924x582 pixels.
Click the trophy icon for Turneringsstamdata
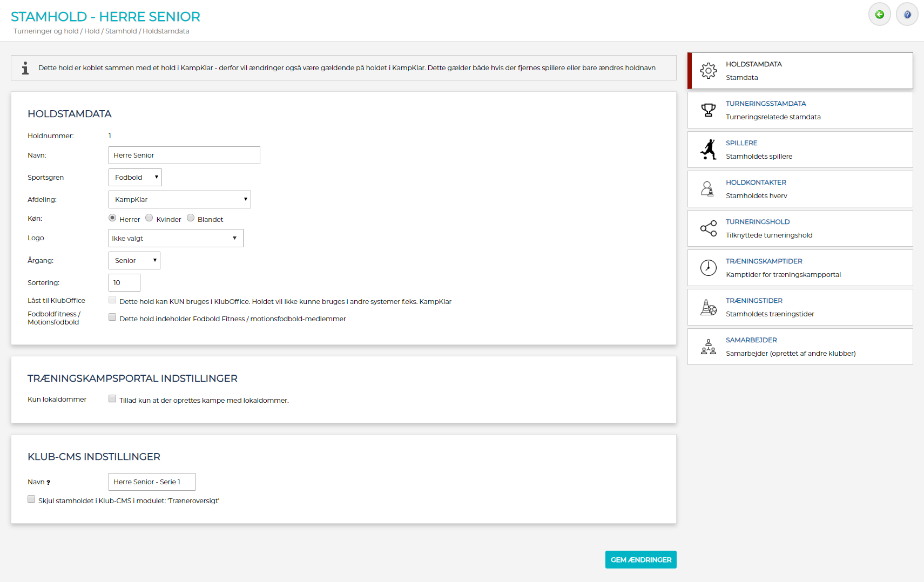pyautogui.click(x=708, y=110)
